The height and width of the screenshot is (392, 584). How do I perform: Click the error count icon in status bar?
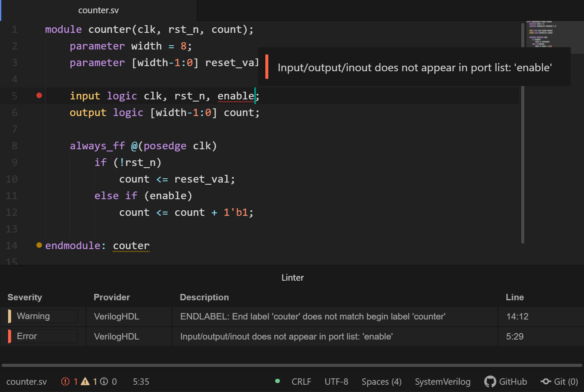coord(65,382)
